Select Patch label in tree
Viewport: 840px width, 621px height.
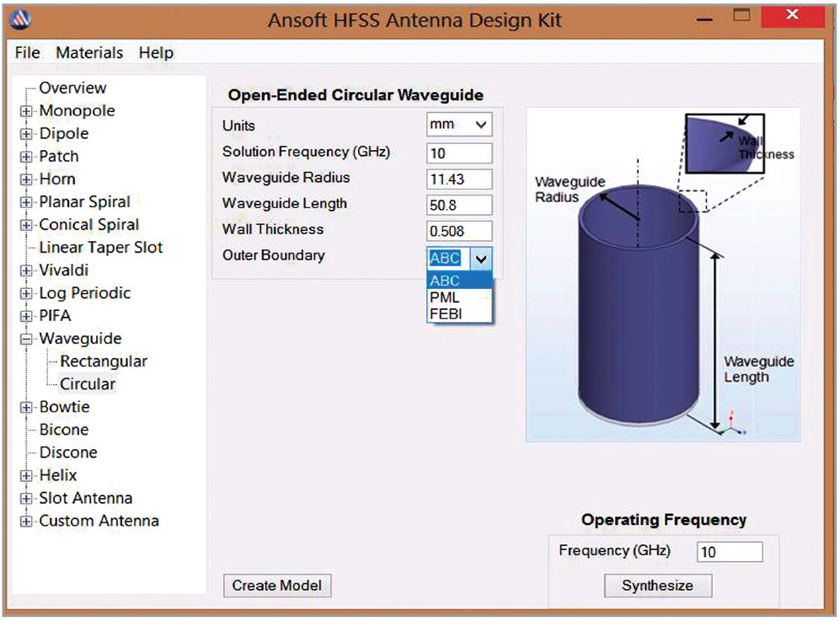[59, 157]
